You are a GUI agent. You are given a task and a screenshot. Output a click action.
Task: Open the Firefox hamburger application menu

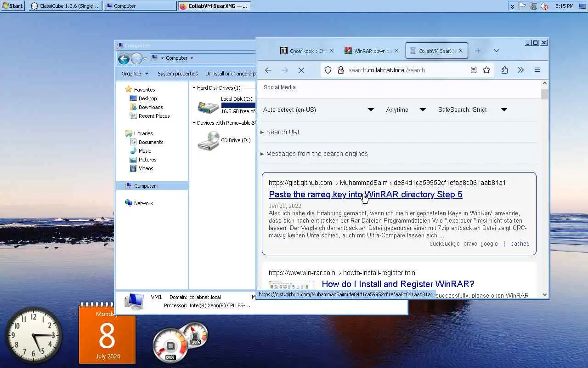pos(537,70)
